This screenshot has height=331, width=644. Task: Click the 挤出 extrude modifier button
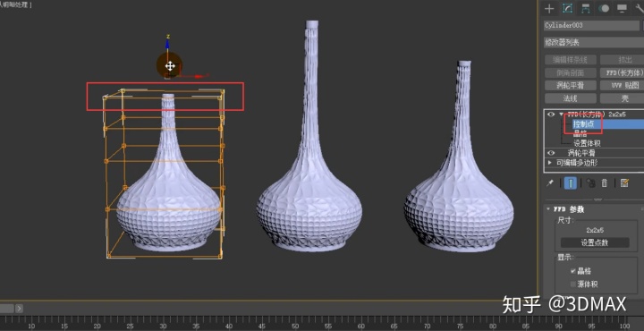[622, 60]
